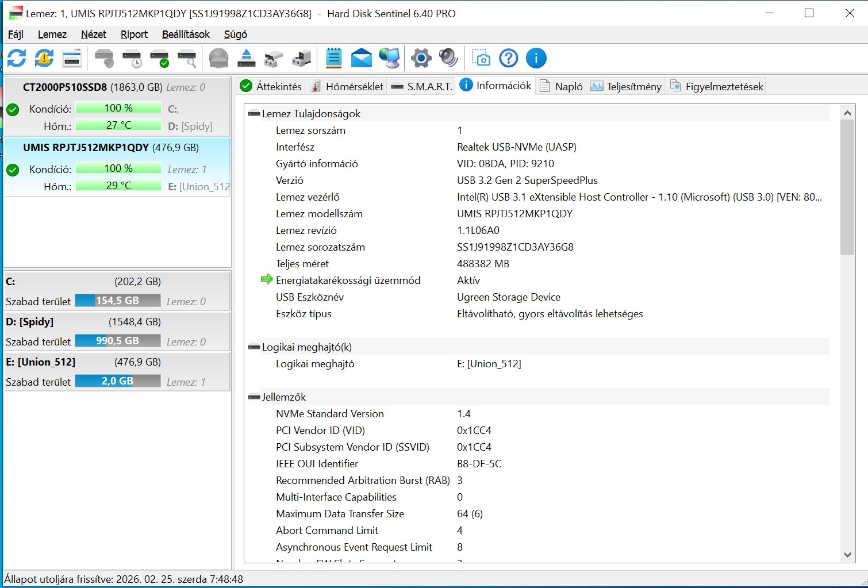Switch to the Teljesítmény tab
This screenshot has width=868, height=588.
[625, 86]
